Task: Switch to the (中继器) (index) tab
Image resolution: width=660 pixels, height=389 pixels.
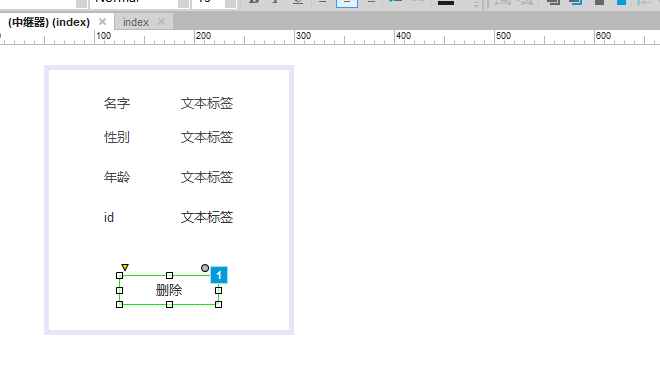Action: pyautogui.click(x=49, y=22)
